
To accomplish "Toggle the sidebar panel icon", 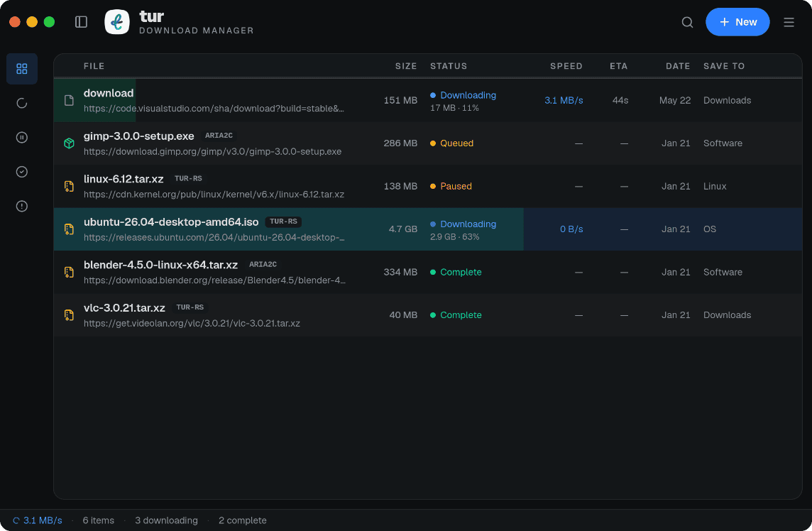I will 81,22.
